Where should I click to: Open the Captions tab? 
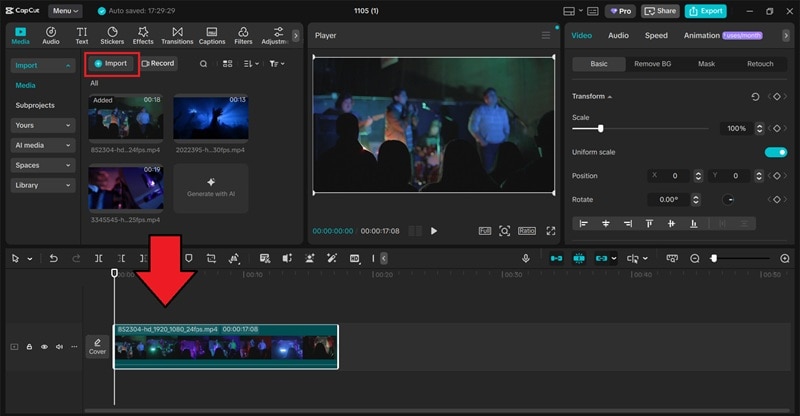(212, 36)
